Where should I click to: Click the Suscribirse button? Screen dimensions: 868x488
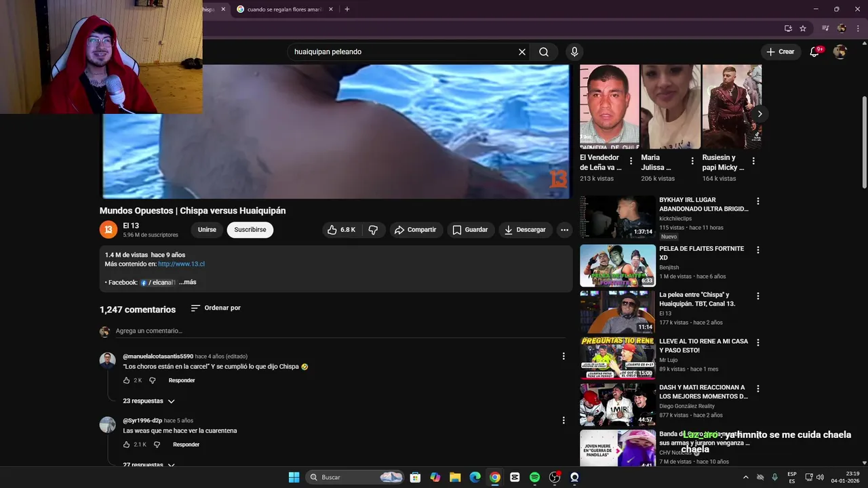point(250,230)
